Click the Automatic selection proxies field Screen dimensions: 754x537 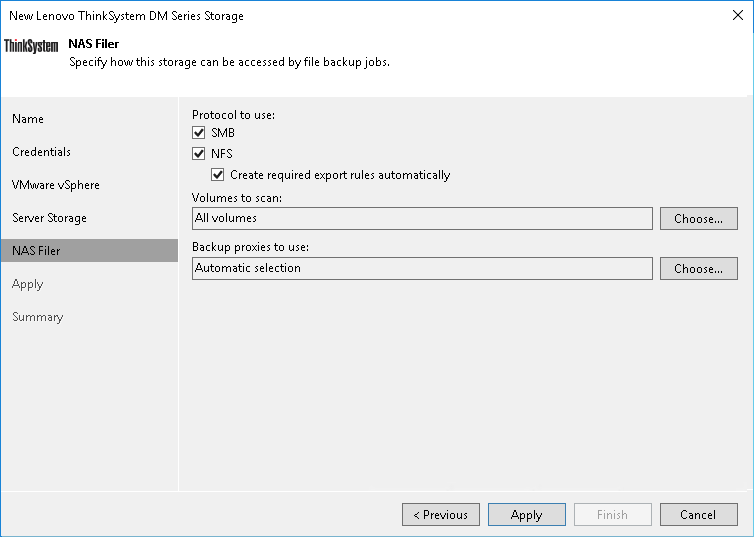421,268
